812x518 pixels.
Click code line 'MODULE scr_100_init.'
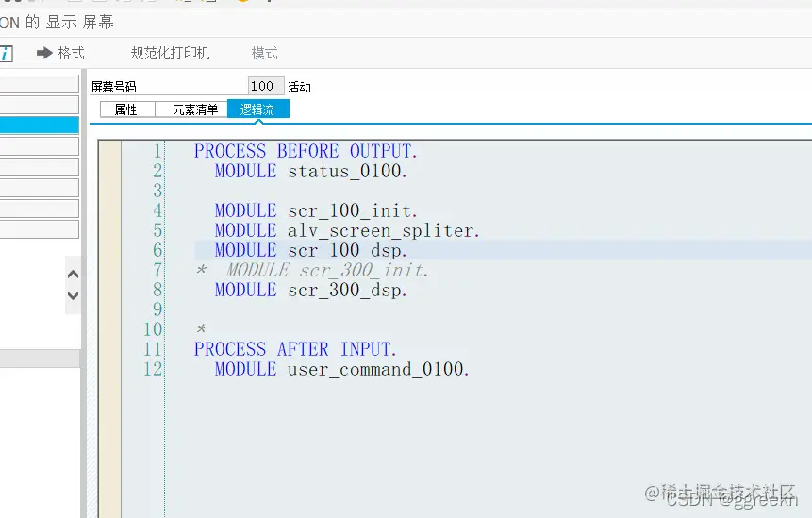(316, 210)
